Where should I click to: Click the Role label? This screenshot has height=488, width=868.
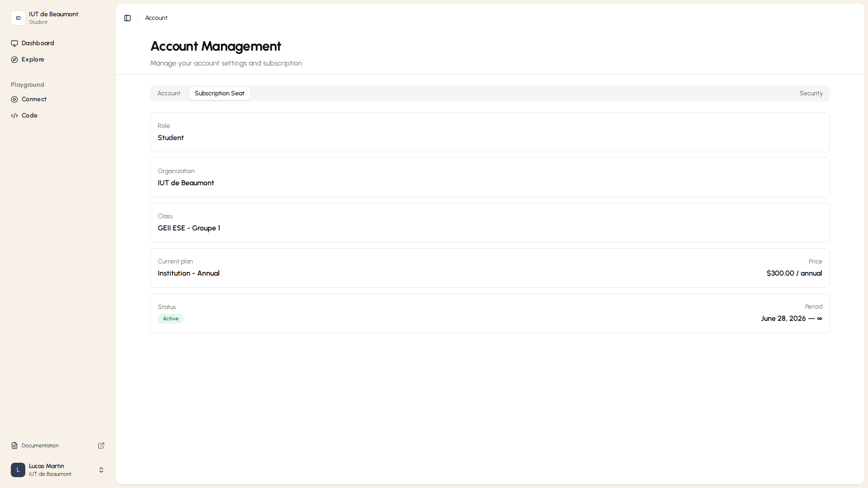click(164, 126)
